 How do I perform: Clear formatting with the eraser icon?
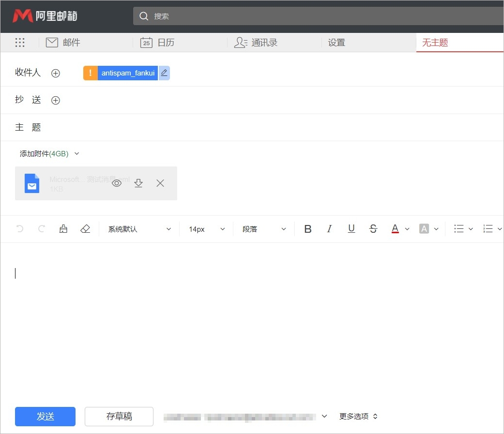pos(85,228)
